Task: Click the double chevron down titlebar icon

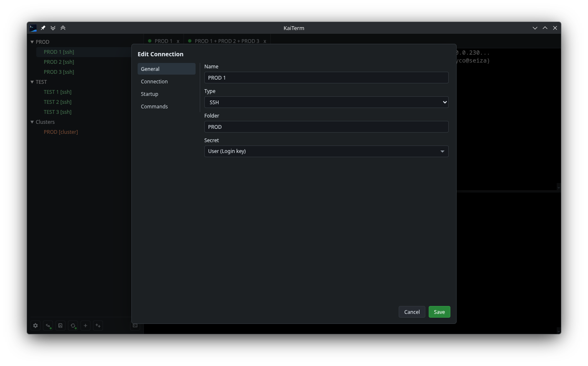Action: pyautogui.click(x=53, y=28)
